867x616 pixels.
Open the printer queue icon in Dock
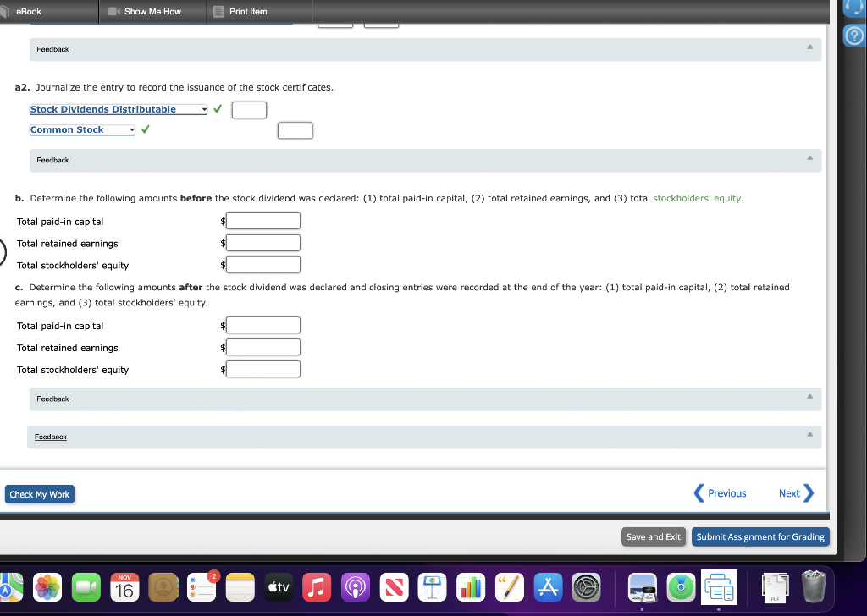(x=719, y=586)
